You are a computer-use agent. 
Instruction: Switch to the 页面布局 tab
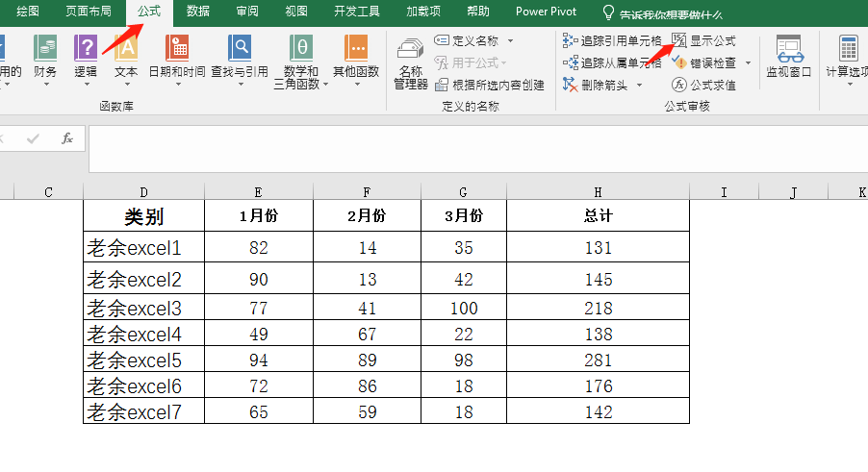(88, 12)
